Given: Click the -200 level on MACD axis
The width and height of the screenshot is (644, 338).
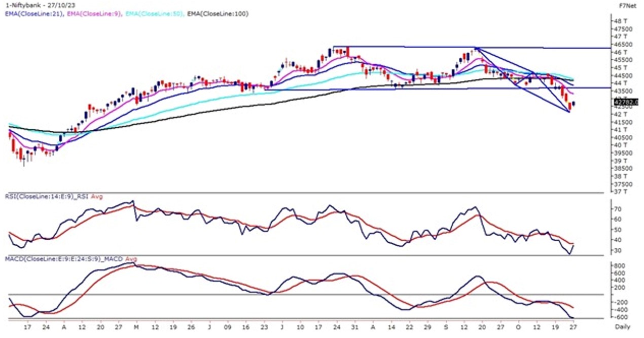Looking at the screenshot, I should [x=622, y=302].
